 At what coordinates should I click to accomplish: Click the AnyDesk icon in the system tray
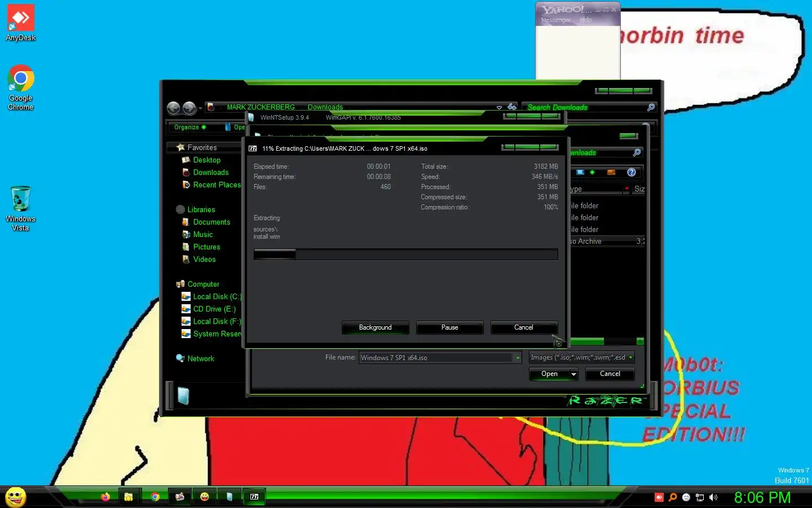coord(659,497)
